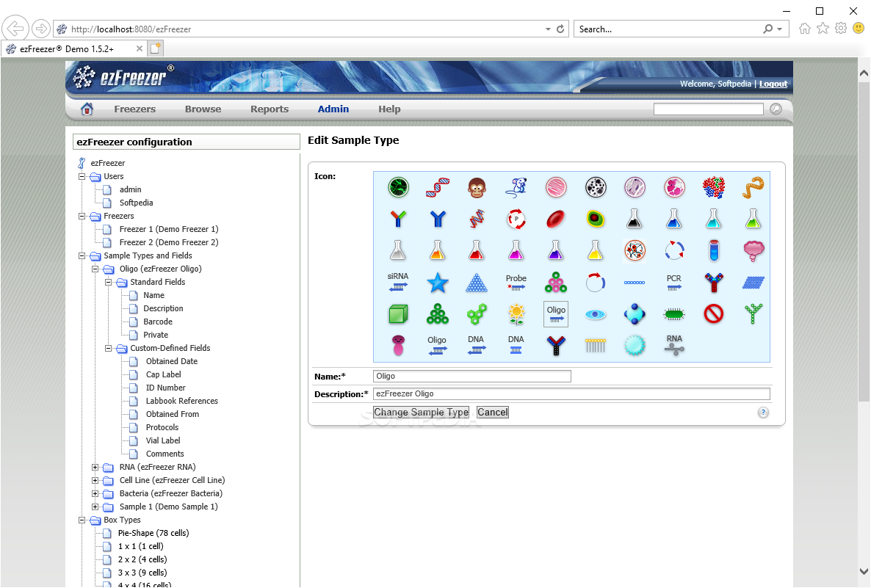Choose the siRNA icon
This screenshot has width=871, height=588.
[398, 282]
